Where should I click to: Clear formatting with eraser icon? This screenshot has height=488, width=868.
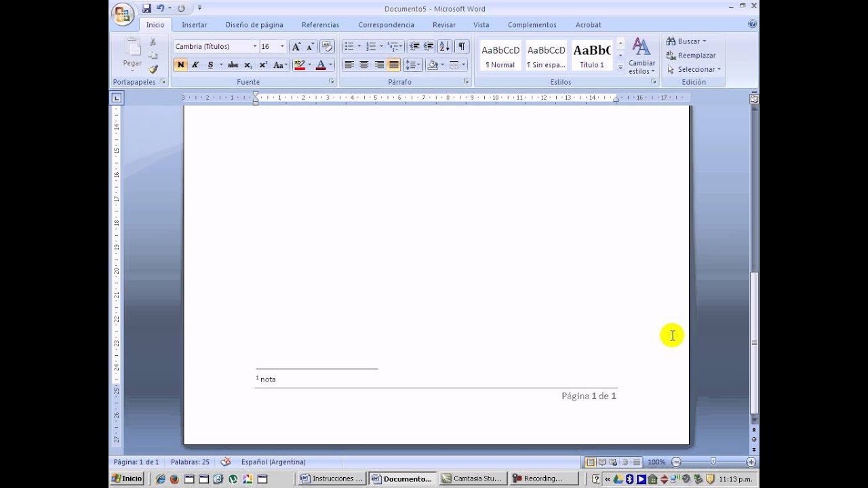coord(327,47)
